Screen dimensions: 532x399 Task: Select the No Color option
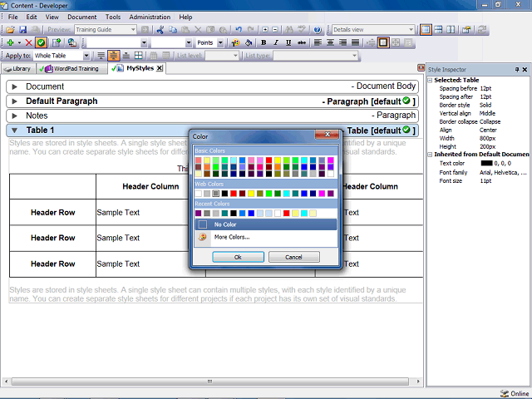(266, 224)
